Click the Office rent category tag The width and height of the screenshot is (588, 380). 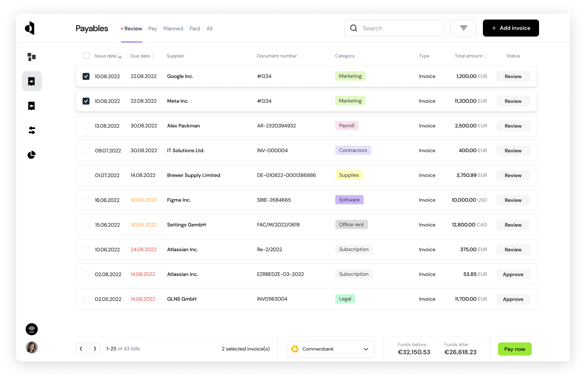click(x=351, y=225)
